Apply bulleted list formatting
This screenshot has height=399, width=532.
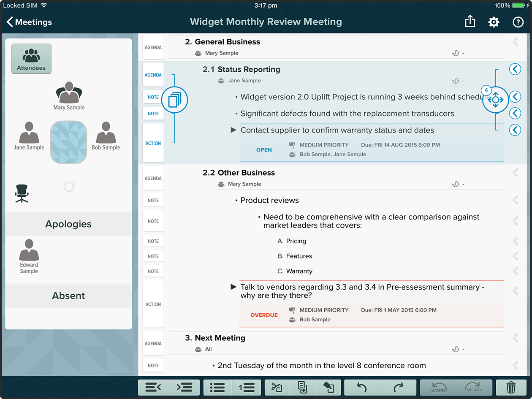click(x=217, y=387)
